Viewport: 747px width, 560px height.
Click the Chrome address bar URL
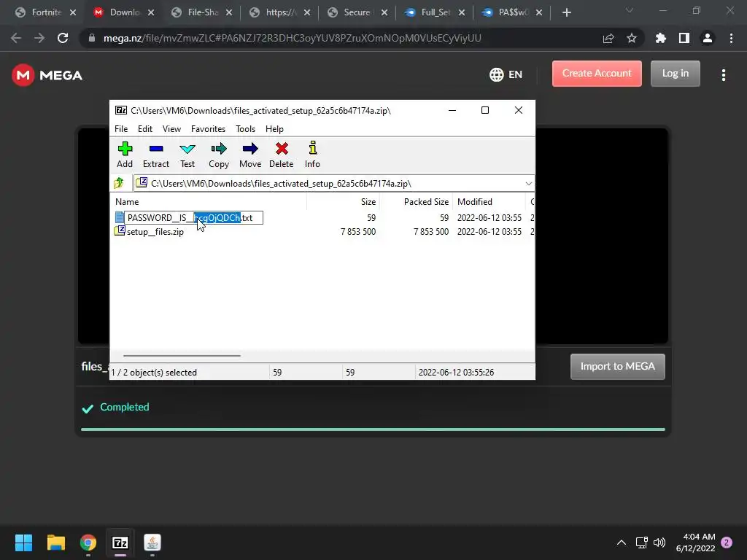[292, 38]
